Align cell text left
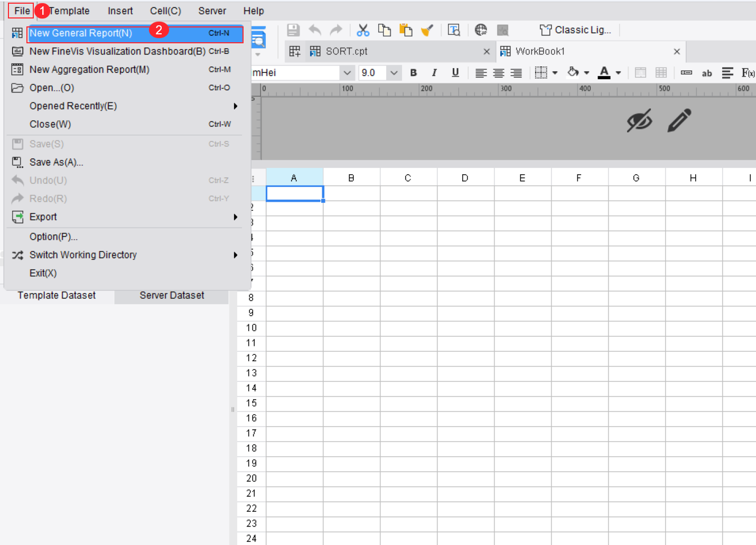The height and width of the screenshot is (545, 756). (x=481, y=73)
